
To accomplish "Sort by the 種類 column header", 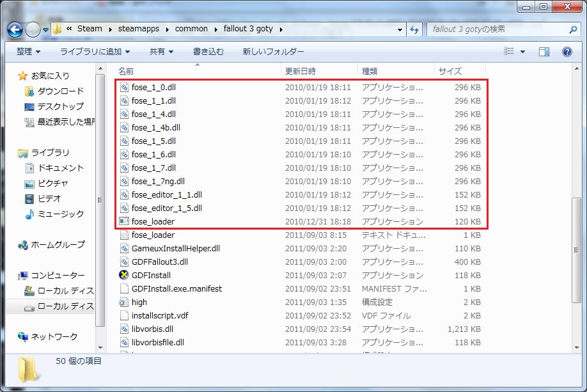I will point(396,71).
